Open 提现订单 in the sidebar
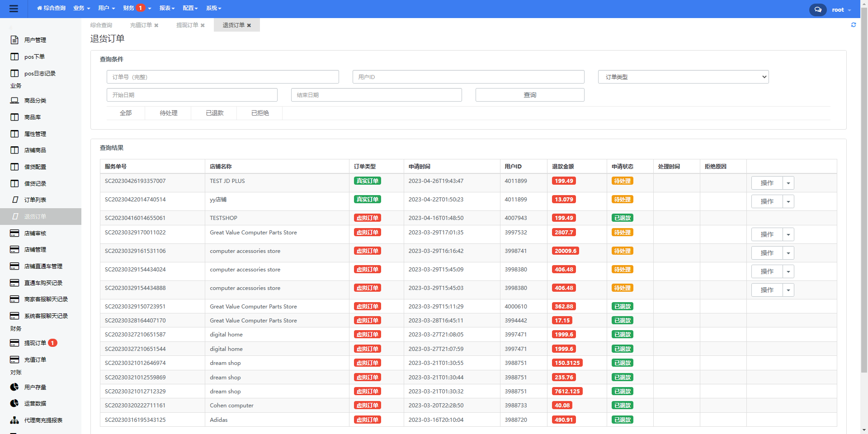This screenshot has height=434, width=868. (x=35, y=343)
